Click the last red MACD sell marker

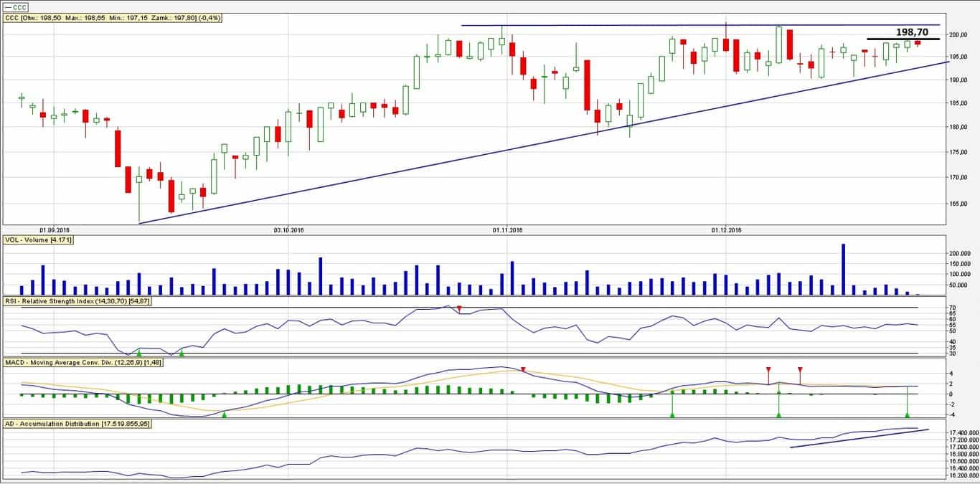point(800,370)
